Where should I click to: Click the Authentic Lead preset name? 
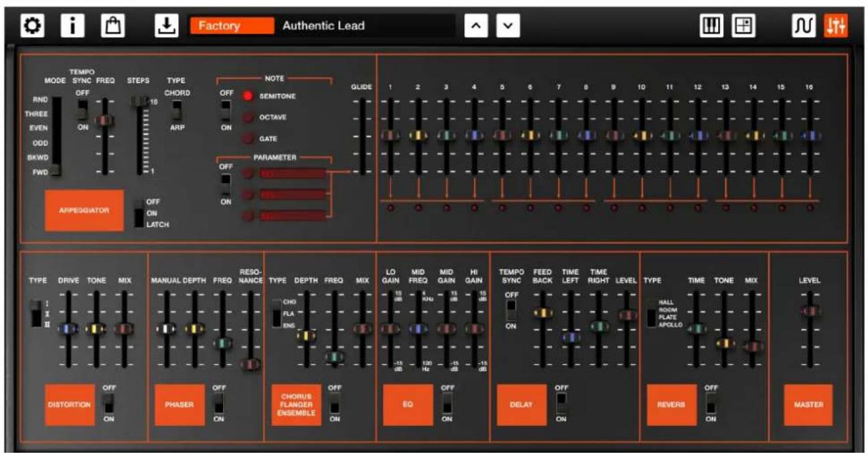click(323, 26)
